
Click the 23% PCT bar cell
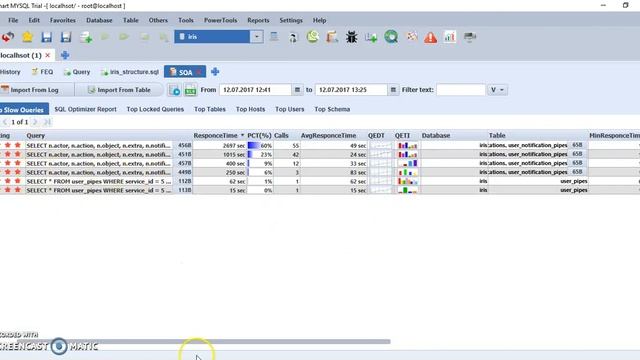[x=260, y=155]
